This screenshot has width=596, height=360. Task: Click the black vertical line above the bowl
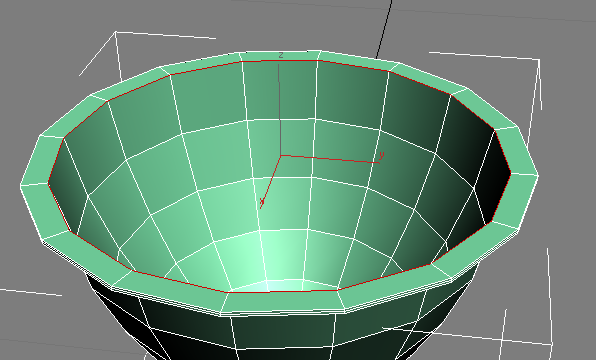(384, 29)
